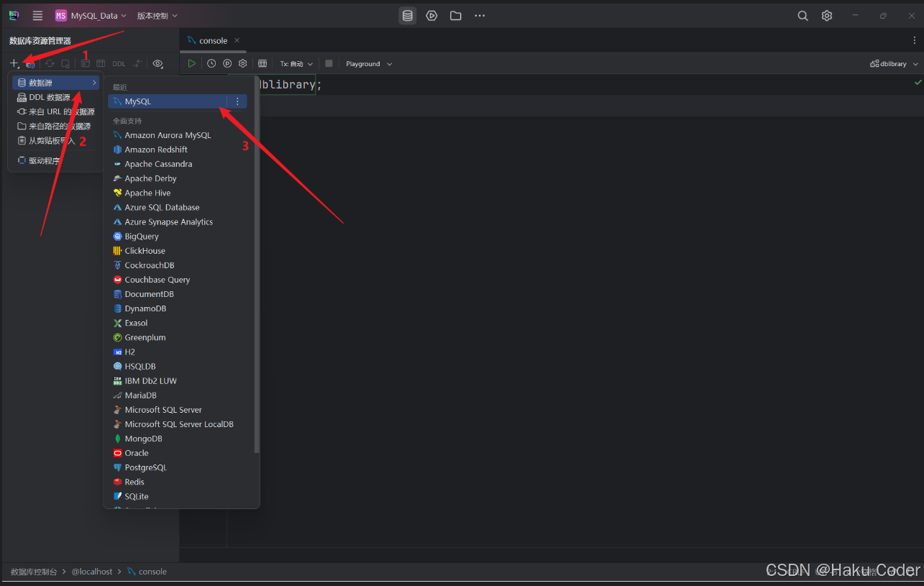Click the DDL button in explorer toolbar
The image size is (924, 586).
click(119, 64)
